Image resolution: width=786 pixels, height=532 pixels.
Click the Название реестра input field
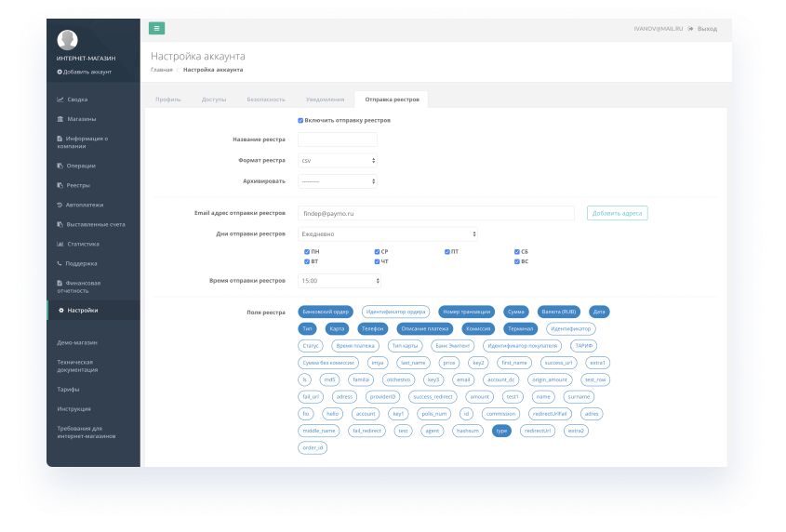pos(338,140)
